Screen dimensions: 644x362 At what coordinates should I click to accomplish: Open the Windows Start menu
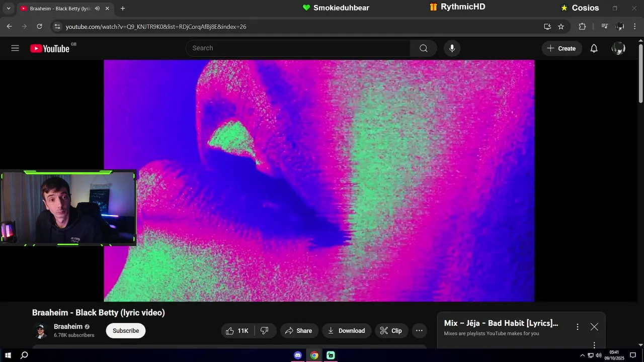click(8, 355)
